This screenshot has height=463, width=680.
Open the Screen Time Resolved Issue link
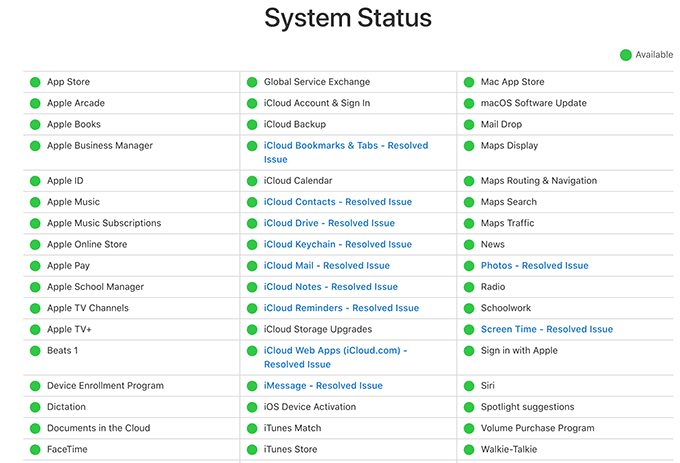tap(546, 329)
